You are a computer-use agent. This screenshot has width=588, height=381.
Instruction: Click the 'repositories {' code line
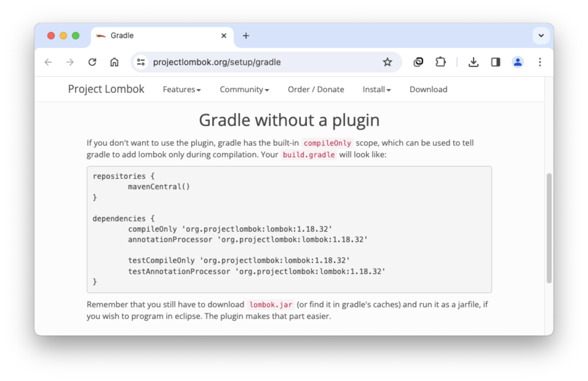coord(124,176)
